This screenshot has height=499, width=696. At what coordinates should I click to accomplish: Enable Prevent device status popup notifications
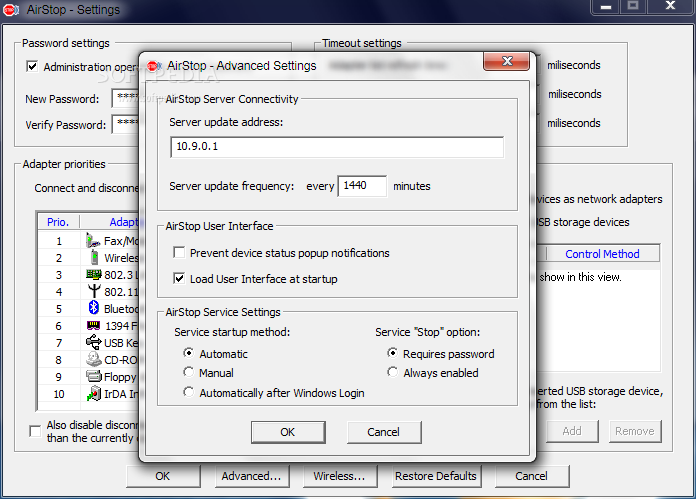[x=179, y=253]
